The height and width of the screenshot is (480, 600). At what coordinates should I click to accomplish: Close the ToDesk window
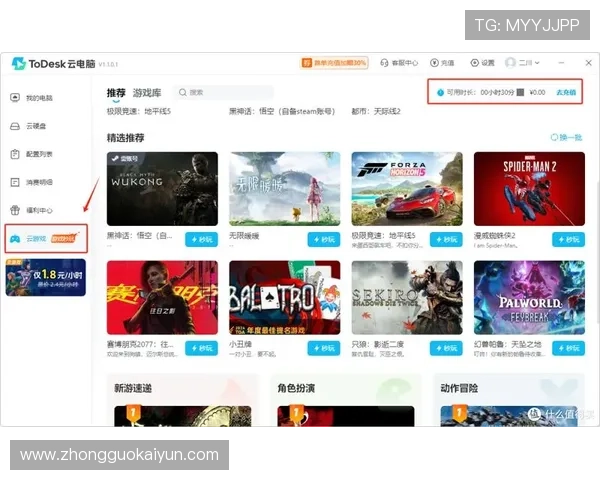coord(589,63)
